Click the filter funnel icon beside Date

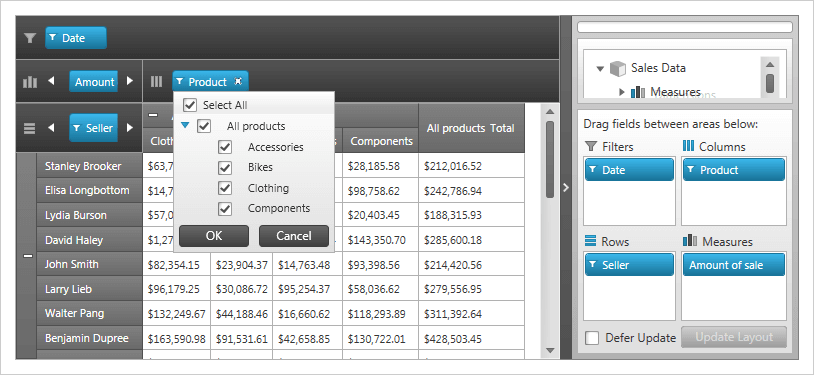click(x=30, y=38)
